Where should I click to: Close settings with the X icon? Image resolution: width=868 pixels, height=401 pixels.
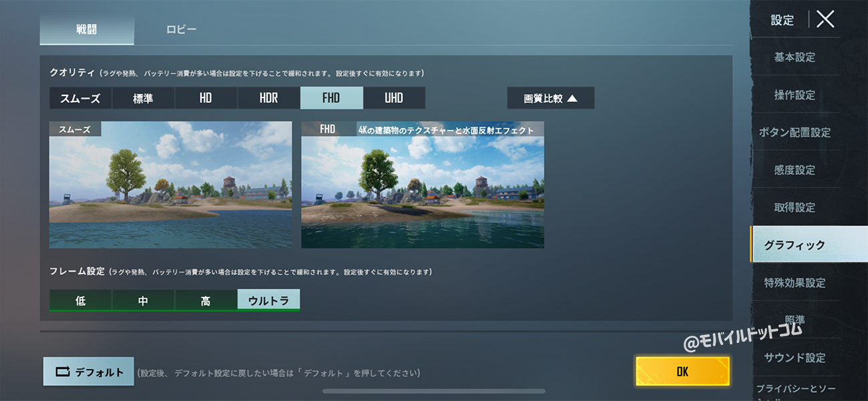pyautogui.click(x=825, y=19)
